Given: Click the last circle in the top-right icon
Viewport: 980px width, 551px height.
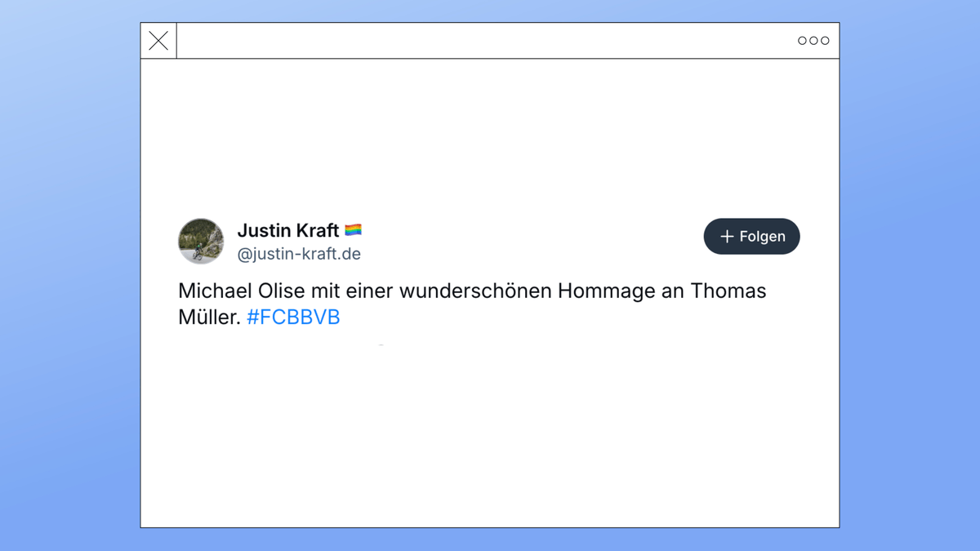Looking at the screenshot, I should [825, 41].
